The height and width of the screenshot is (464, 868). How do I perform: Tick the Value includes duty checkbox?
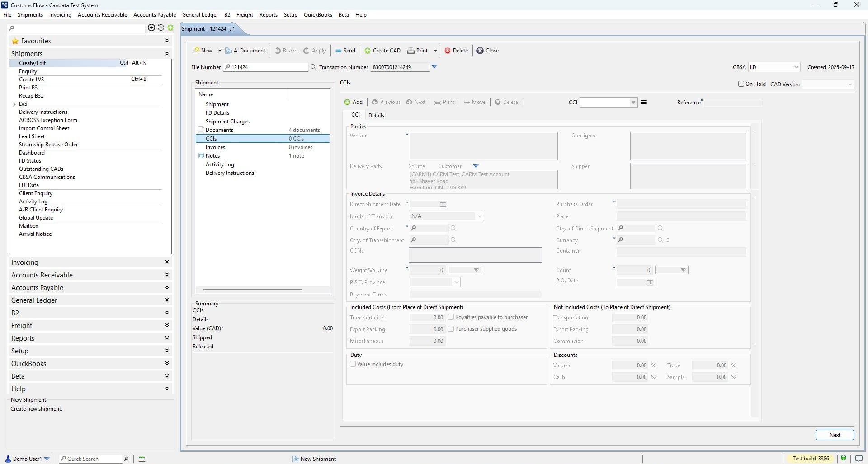(x=353, y=364)
